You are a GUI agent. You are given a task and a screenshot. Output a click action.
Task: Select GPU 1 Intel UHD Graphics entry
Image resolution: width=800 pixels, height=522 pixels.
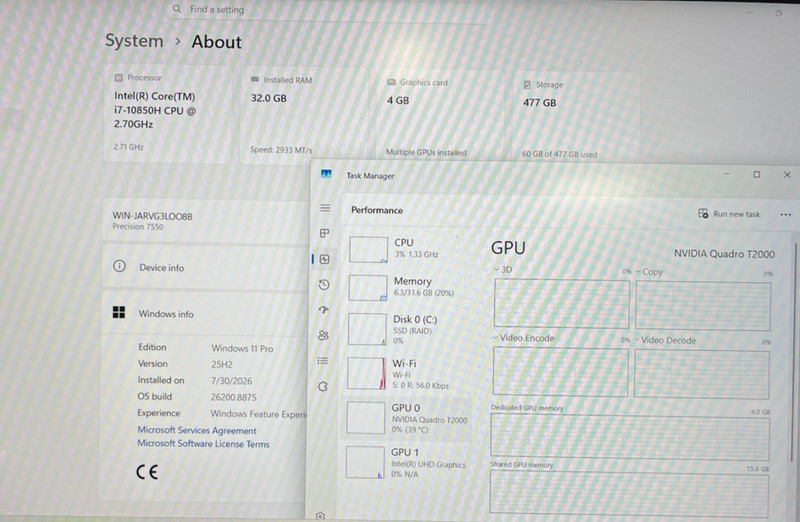click(x=404, y=462)
